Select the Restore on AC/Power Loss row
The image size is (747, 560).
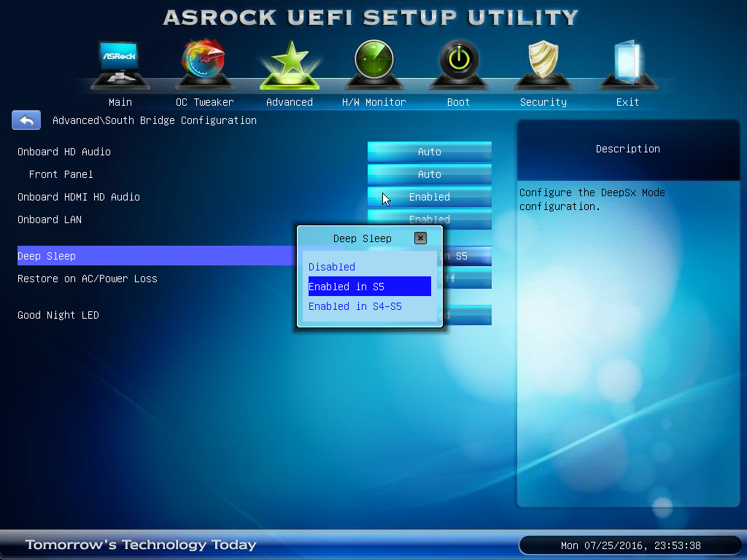(x=88, y=279)
